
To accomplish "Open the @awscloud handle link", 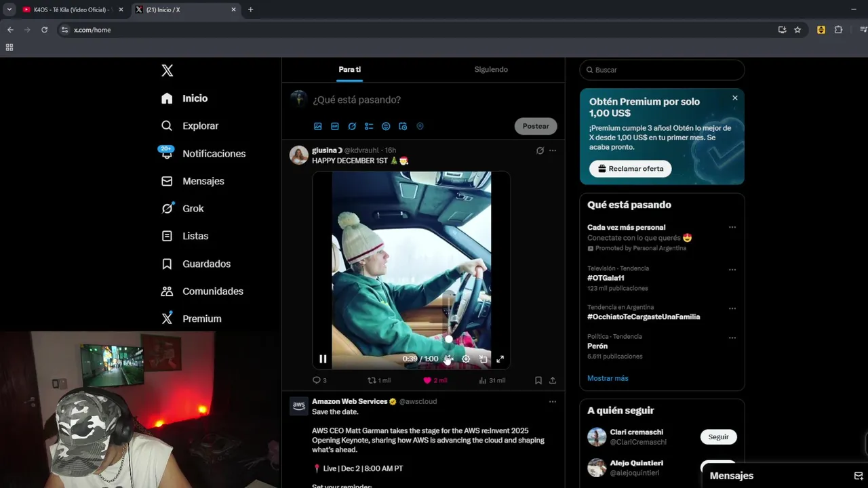I will coord(418,401).
